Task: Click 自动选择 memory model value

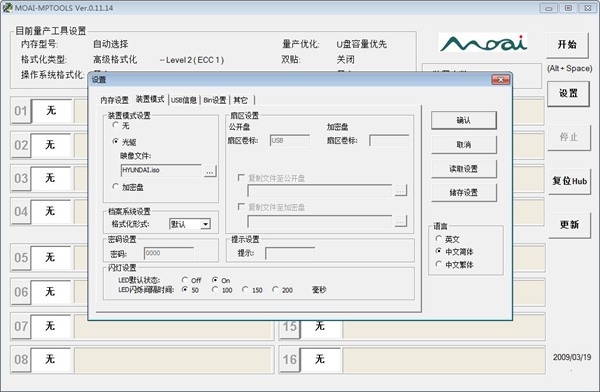Action: 111,44
